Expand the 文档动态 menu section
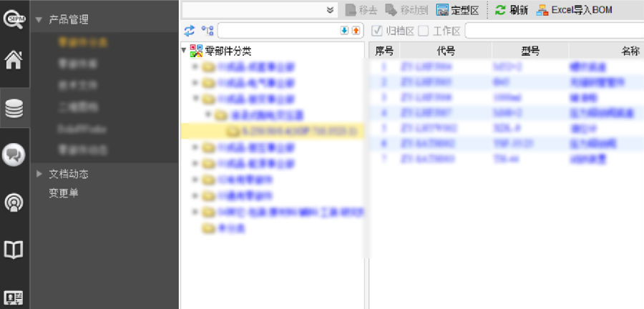 39,174
